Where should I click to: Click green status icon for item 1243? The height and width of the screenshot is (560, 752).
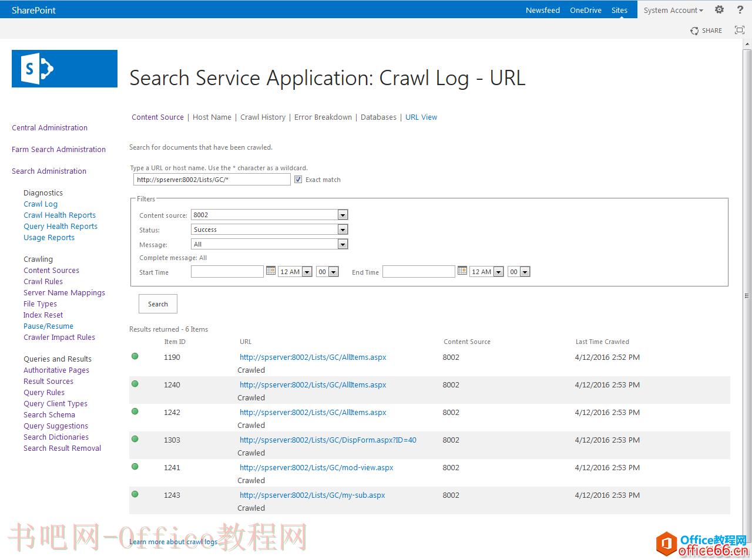135,494
